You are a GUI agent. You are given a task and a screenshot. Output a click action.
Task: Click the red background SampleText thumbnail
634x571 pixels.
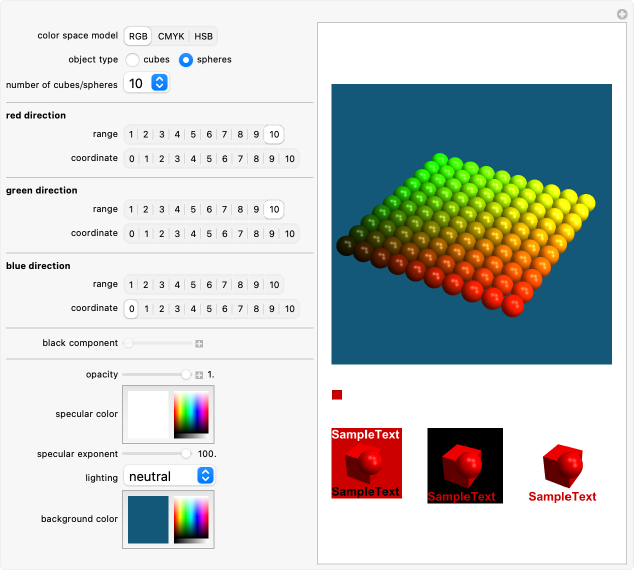tap(366, 464)
